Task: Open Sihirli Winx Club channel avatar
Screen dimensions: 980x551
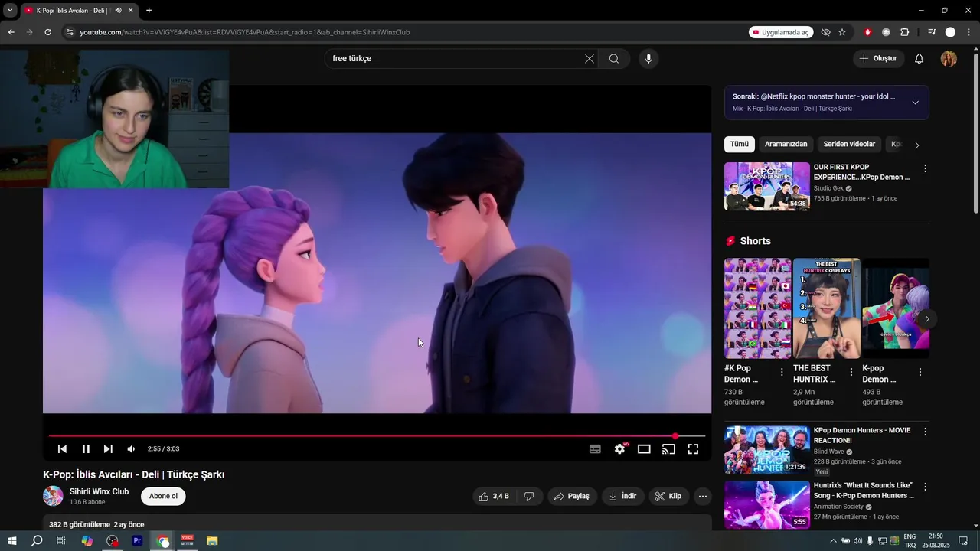Action: click(x=53, y=496)
